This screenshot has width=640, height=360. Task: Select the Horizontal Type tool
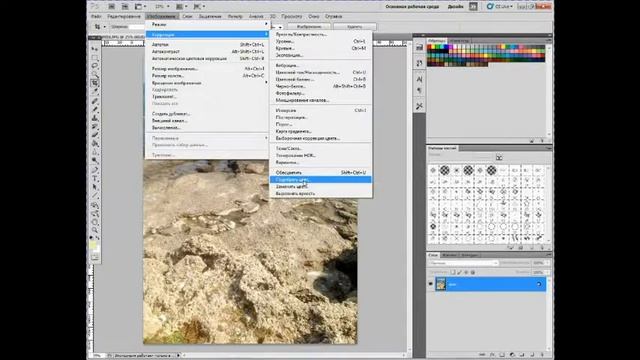[95, 179]
